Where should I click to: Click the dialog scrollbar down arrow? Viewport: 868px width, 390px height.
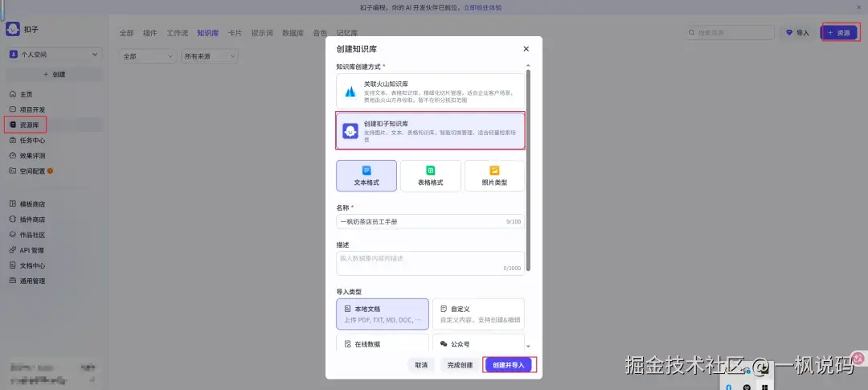click(x=528, y=347)
